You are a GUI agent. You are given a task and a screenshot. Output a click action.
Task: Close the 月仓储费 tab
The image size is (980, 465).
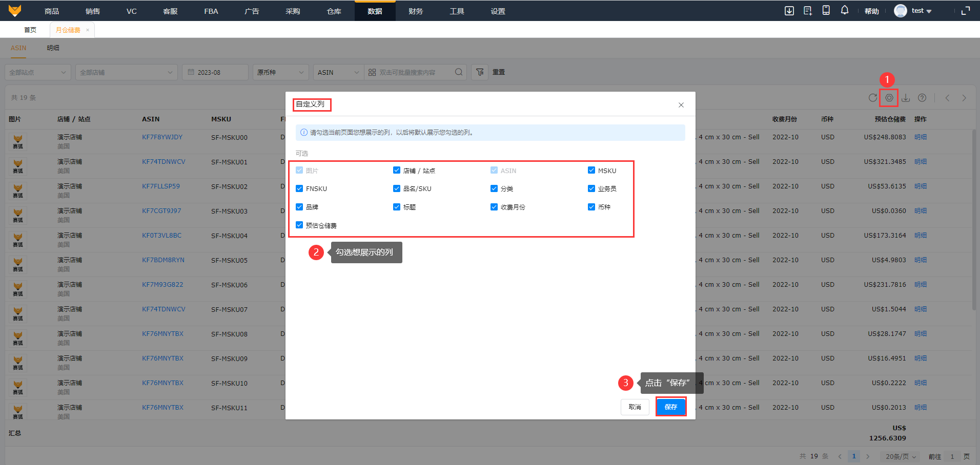pos(88,30)
